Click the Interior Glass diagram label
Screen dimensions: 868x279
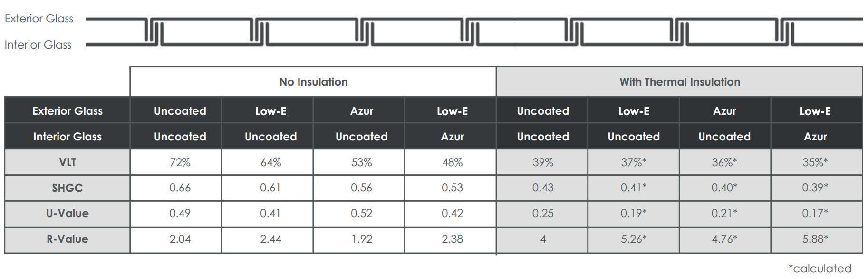[x=38, y=45]
